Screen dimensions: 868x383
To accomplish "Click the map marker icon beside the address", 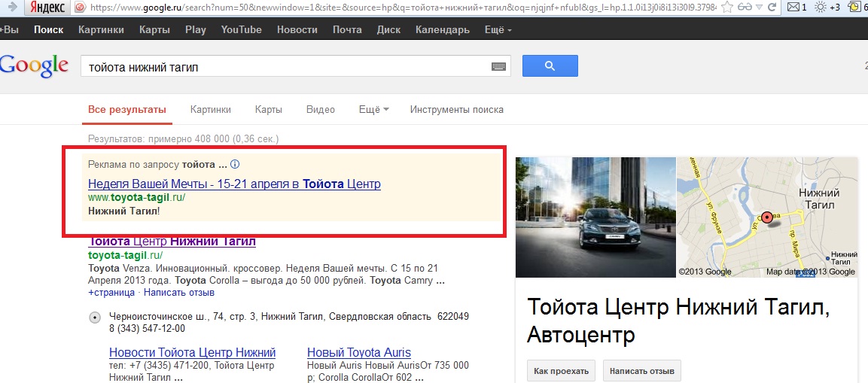I will pyautogui.click(x=95, y=318).
